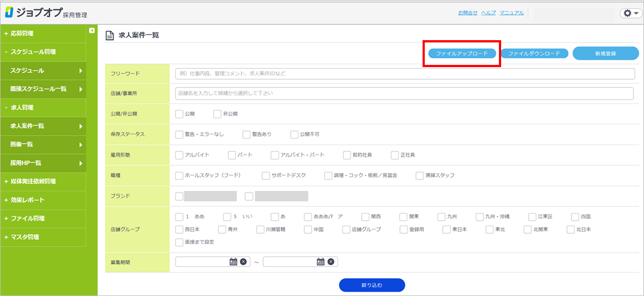This screenshot has height=296, width=644.
Task: Tick the 警告あり status checkbox
Action: tap(246, 134)
